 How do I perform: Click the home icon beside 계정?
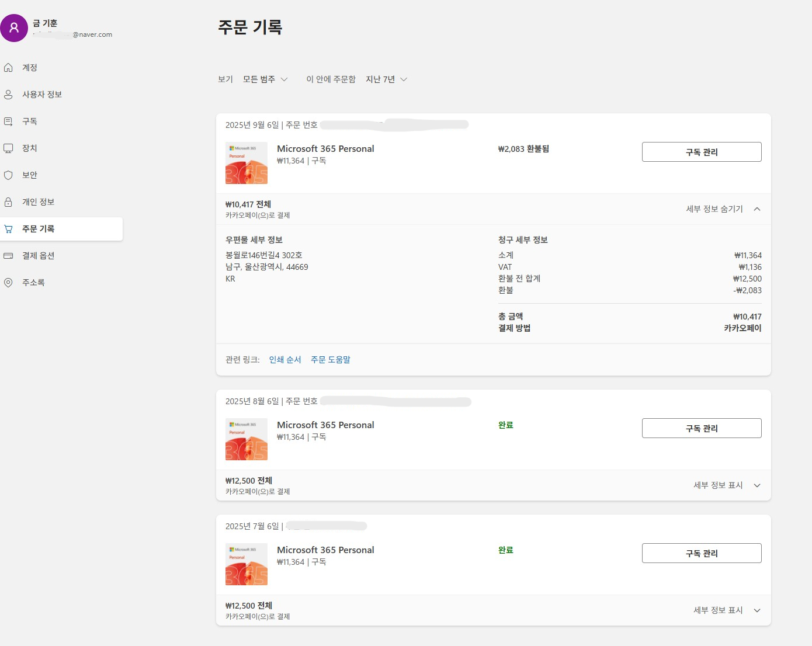[8, 68]
